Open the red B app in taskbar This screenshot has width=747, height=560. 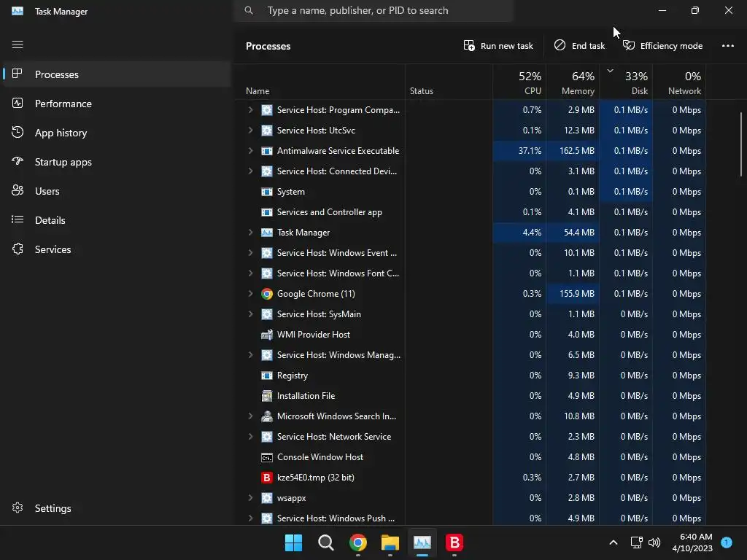pyautogui.click(x=454, y=542)
